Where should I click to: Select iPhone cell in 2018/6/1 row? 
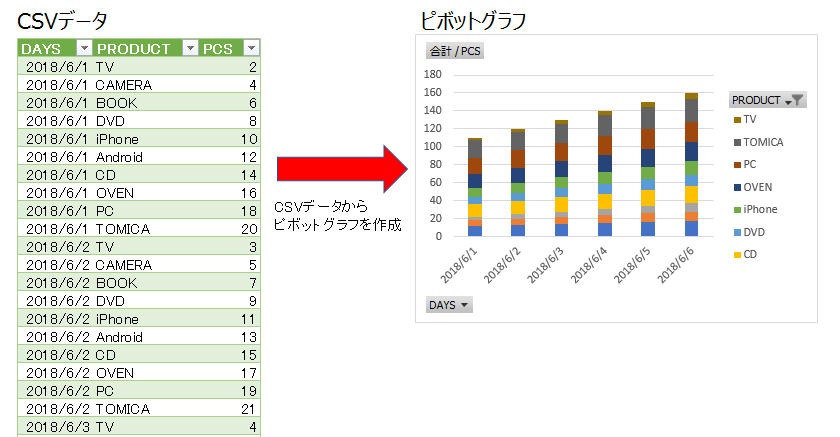click(x=146, y=139)
